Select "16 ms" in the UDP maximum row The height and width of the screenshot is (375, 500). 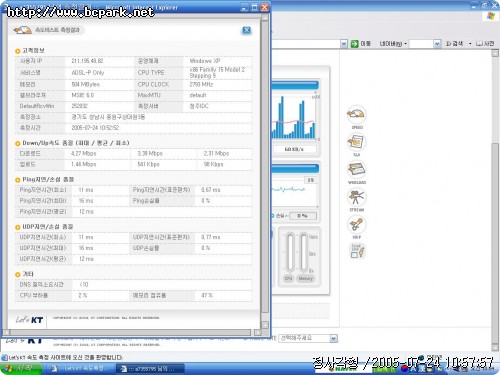pos(86,248)
